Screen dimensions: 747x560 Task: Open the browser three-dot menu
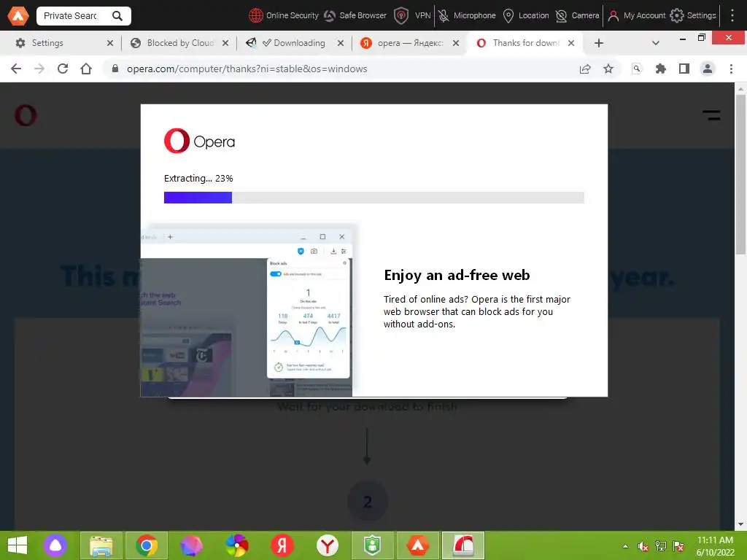(x=731, y=69)
